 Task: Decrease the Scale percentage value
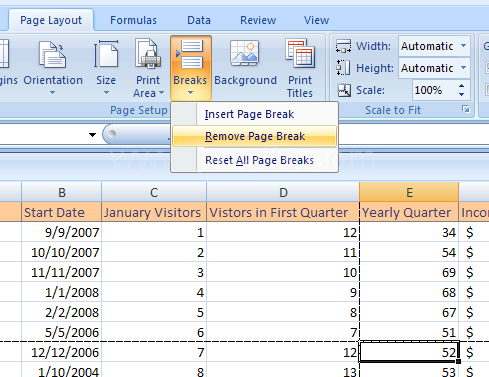(462, 94)
